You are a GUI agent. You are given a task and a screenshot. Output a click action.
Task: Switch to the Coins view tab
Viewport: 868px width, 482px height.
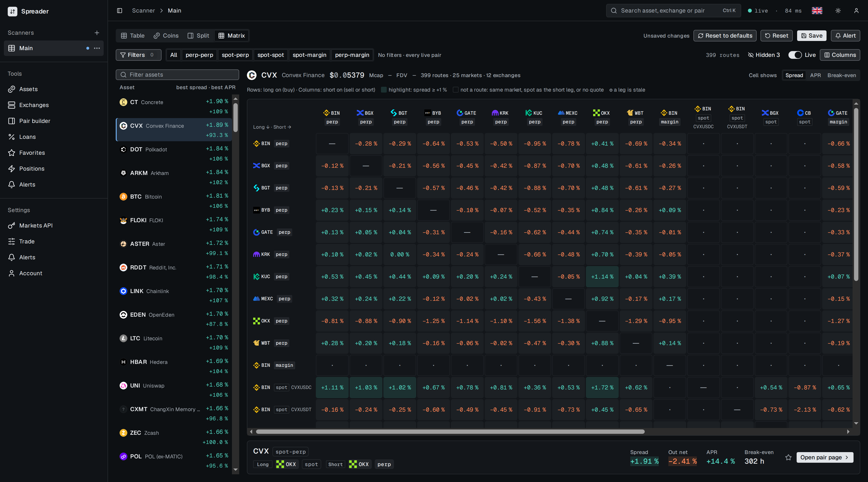(x=166, y=36)
